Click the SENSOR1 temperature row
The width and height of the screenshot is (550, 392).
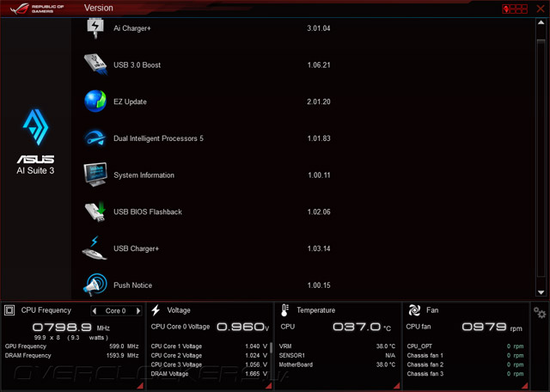(337, 356)
